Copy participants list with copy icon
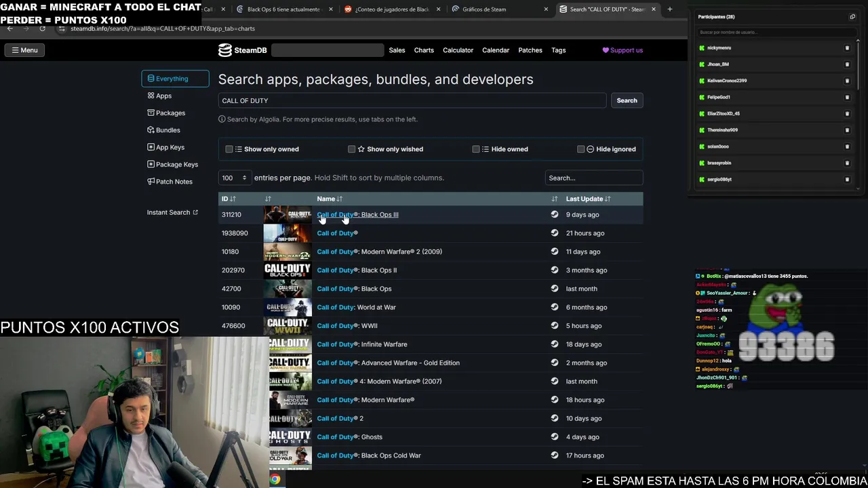 click(x=852, y=17)
